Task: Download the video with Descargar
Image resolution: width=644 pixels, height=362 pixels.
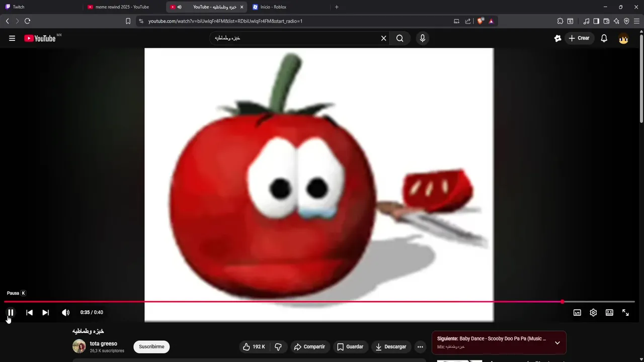Action: click(391, 346)
